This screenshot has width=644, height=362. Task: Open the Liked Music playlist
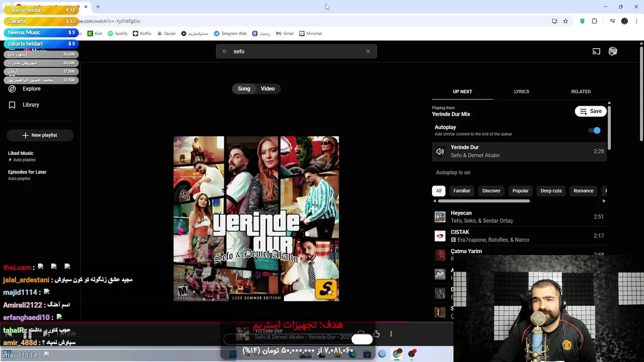point(22,156)
